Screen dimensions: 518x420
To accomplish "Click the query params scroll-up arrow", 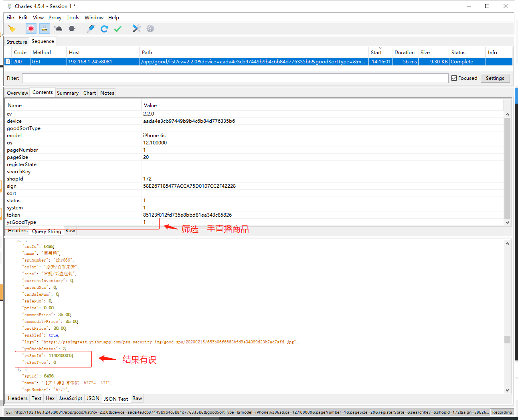I will coord(507,114).
